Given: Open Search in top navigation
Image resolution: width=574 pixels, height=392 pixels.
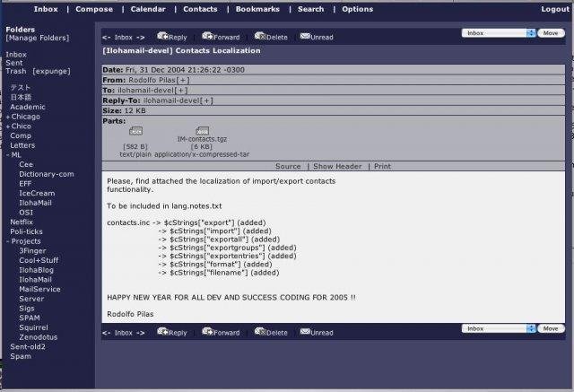Looking at the screenshot, I should [x=311, y=9].
